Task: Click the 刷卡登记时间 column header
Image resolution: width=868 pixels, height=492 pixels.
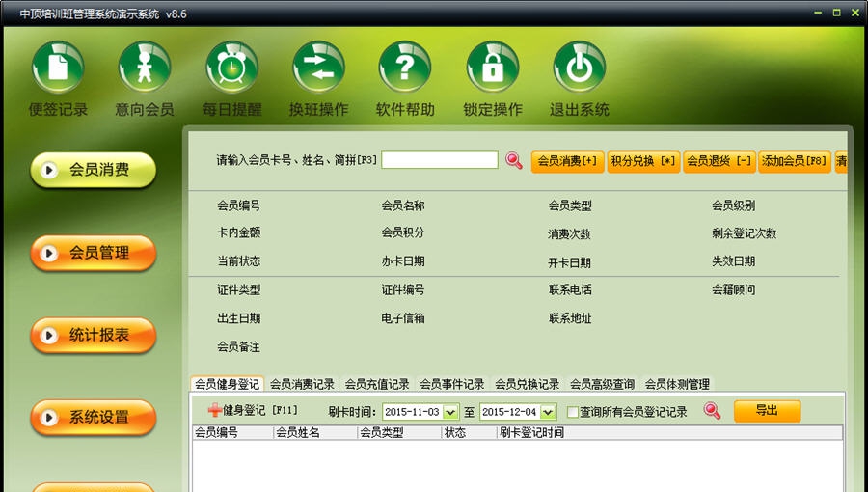Action: 670,433
